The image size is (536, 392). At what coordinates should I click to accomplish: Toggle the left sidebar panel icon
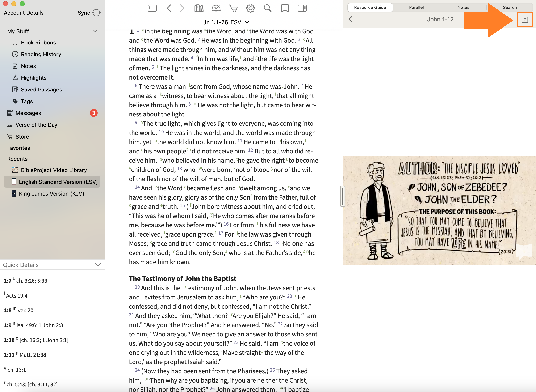point(152,8)
